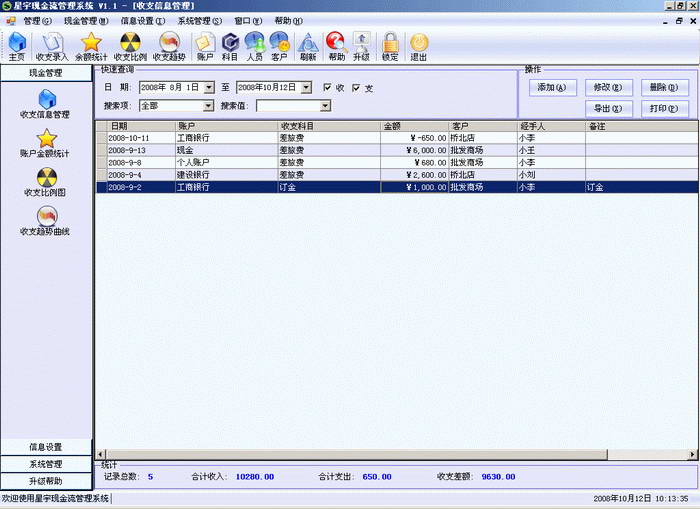Screen dimensions: 700x509
Task: Click the 修改 button
Action: pyautogui.click(x=608, y=88)
